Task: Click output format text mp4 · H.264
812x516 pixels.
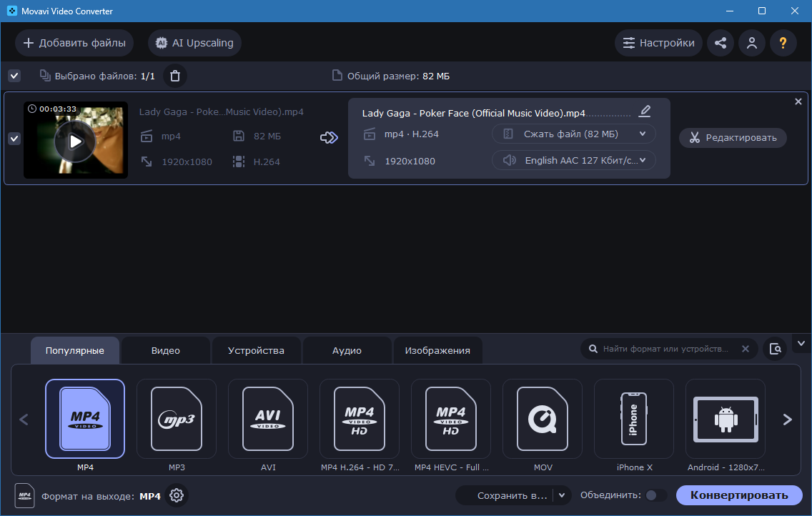Action: pyautogui.click(x=411, y=134)
